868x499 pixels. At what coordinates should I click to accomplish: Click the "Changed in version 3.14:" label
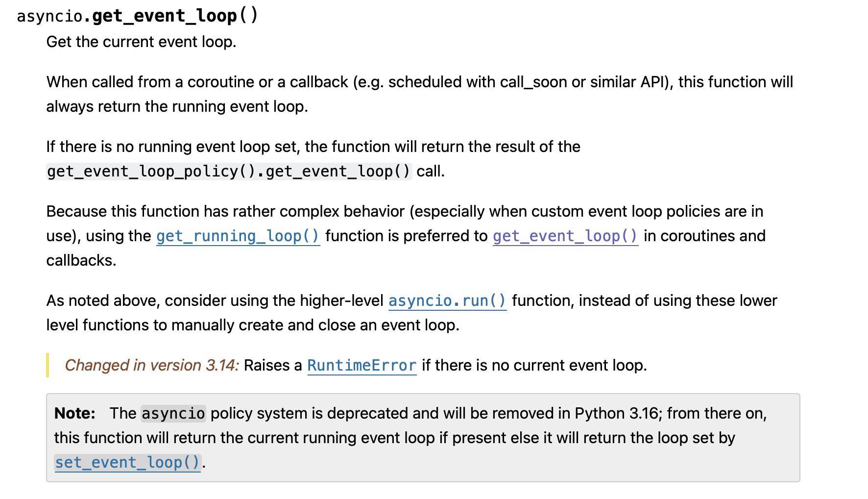[152, 366]
